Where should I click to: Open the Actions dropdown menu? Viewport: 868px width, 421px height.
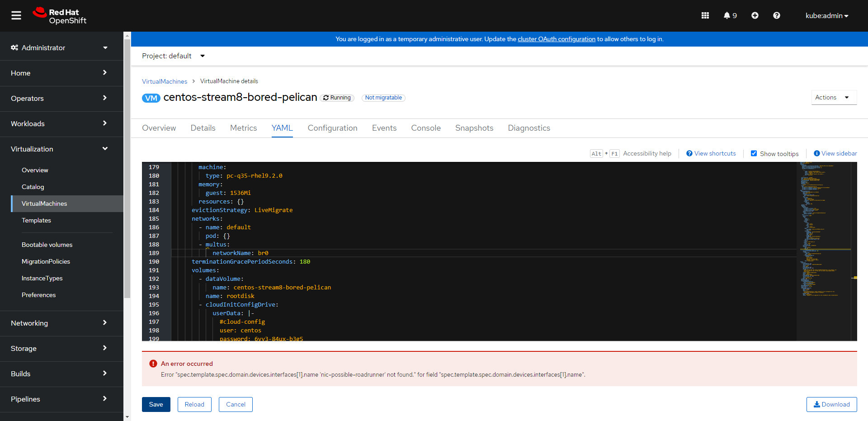pos(834,98)
